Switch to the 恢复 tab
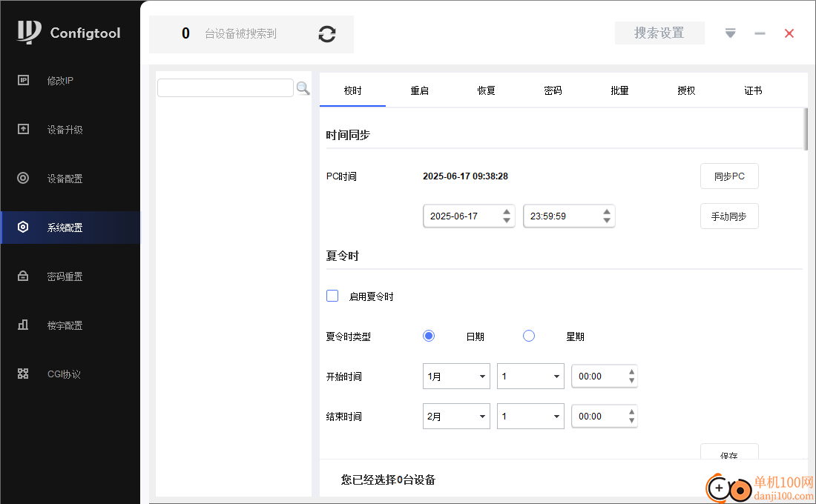The height and width of the screenshot is (504, 816). pyautogui.click(x=486, y=90)
